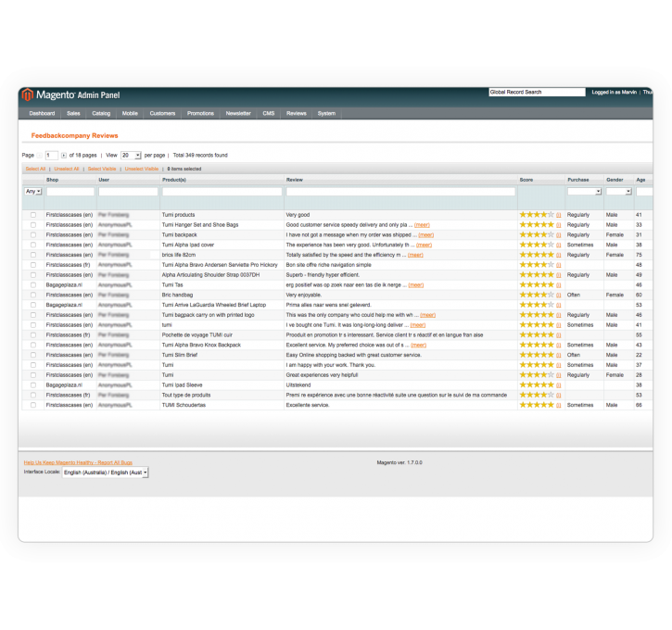Click the Select All link
The height and width of the screenshot is (630, 672).
pos(35,169)
